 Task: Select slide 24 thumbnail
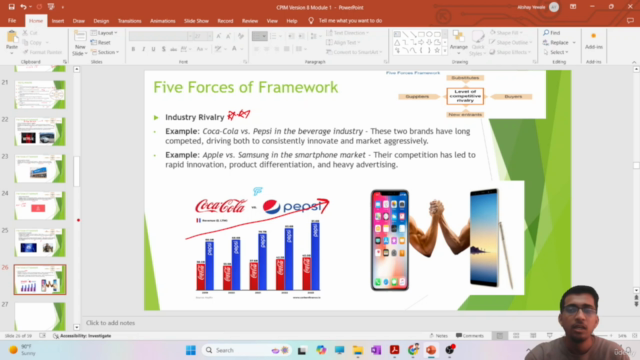[x=40, y=206]
